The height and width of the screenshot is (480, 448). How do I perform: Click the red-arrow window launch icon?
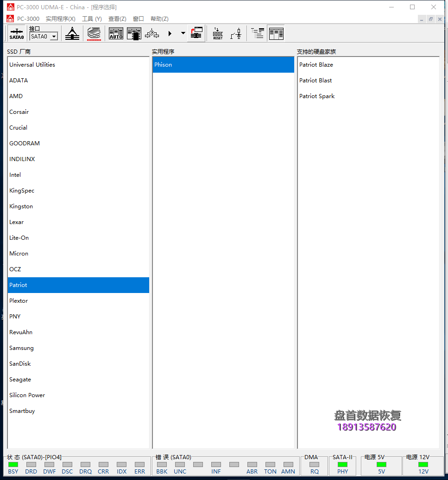196,33
